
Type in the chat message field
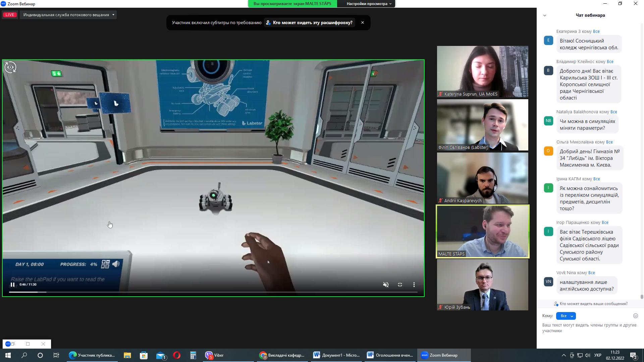coord(589,328)
